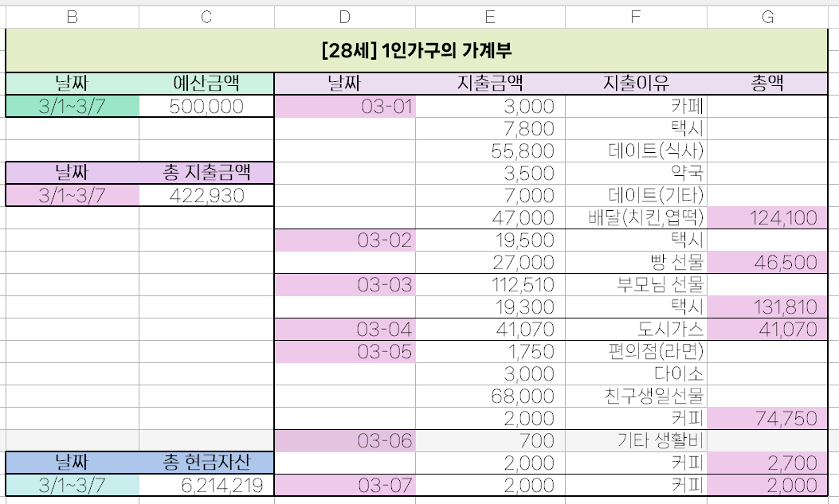Select the 3/1~3/7 date cell beside 422,930
Viewport: 839px width, 504px height.
tap(73, 195)
